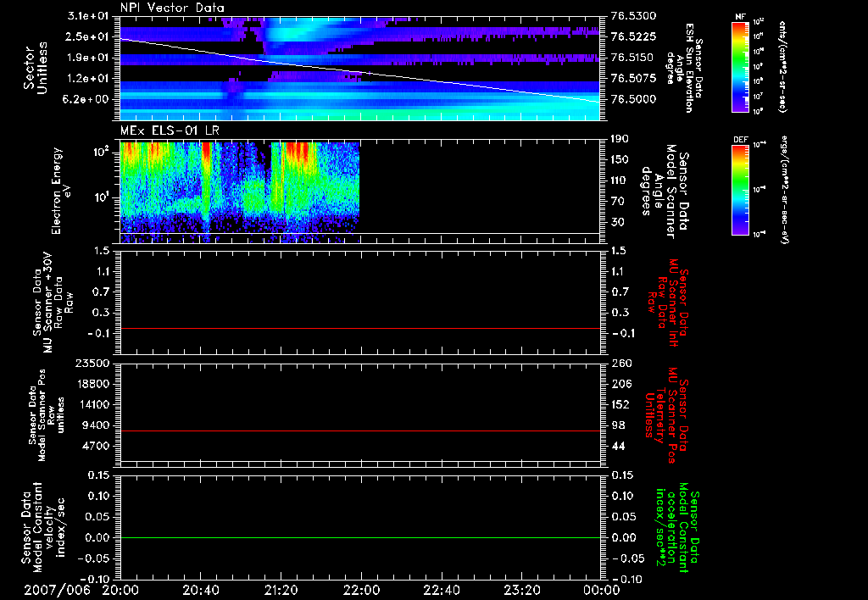
Task: Click the 22:40 time axis label
Action: pos(442,589)
